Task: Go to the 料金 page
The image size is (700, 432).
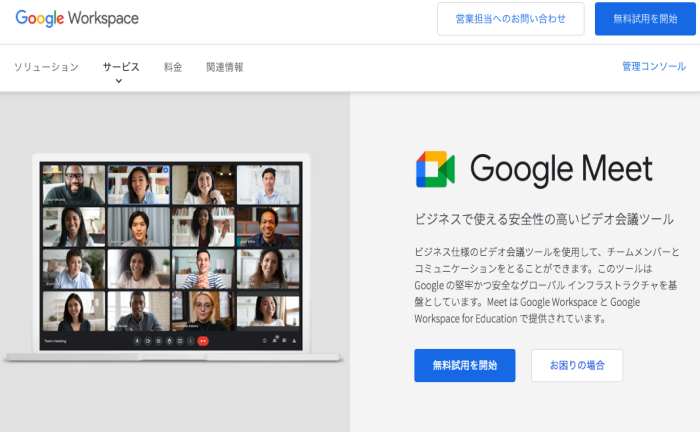Action: (x=173, y=67)
